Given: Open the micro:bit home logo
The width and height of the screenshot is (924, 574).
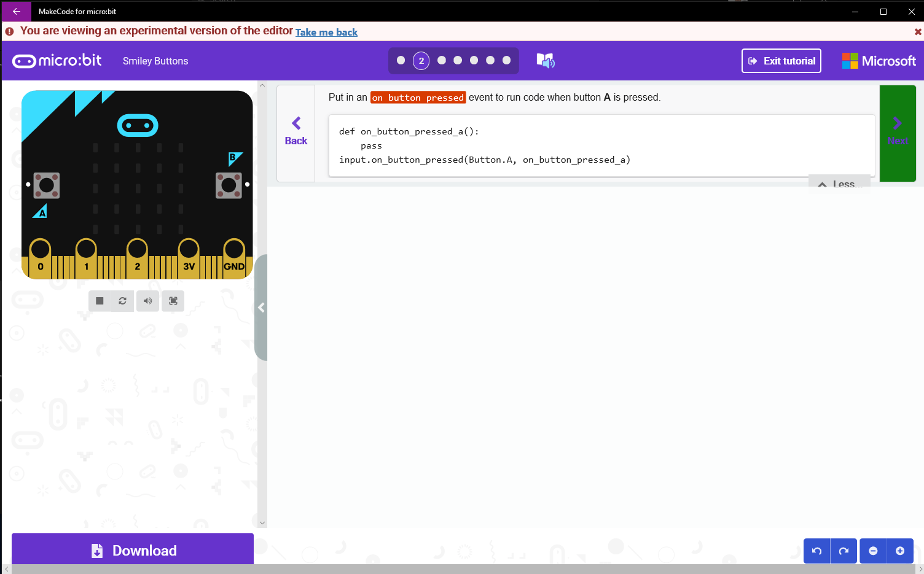Looking at the screenshot, I should click(57, 61).
